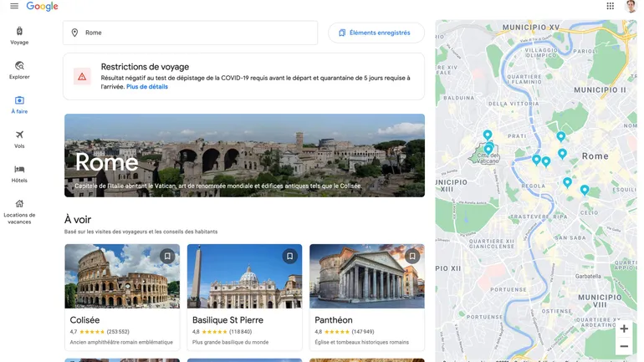Image resolution: width=644 pixels, height=362 pixels.
Task: Click the Rome destination search field
Action: pos(190,33)
